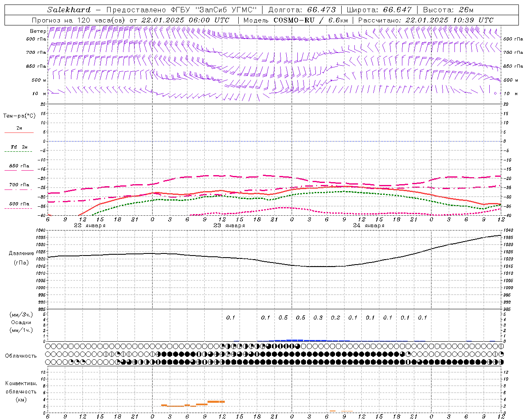Click the (гПа) pressure unit label
Screen dimensions: 525x420
(x=21, y=262)
